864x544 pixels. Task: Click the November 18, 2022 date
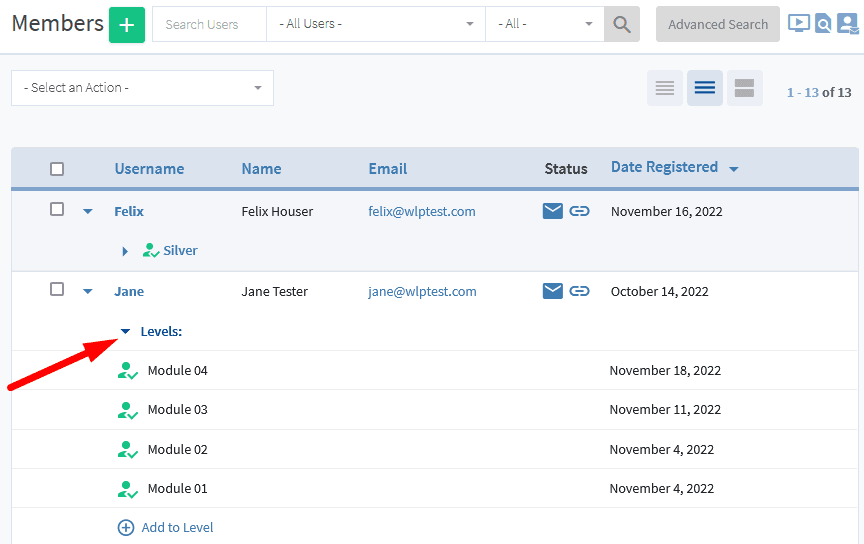(665, 370)
